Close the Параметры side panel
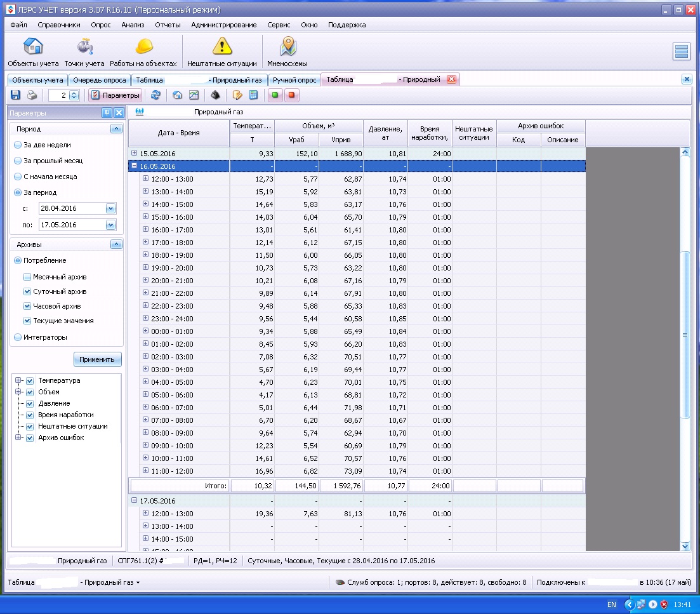 click(119, 113)
